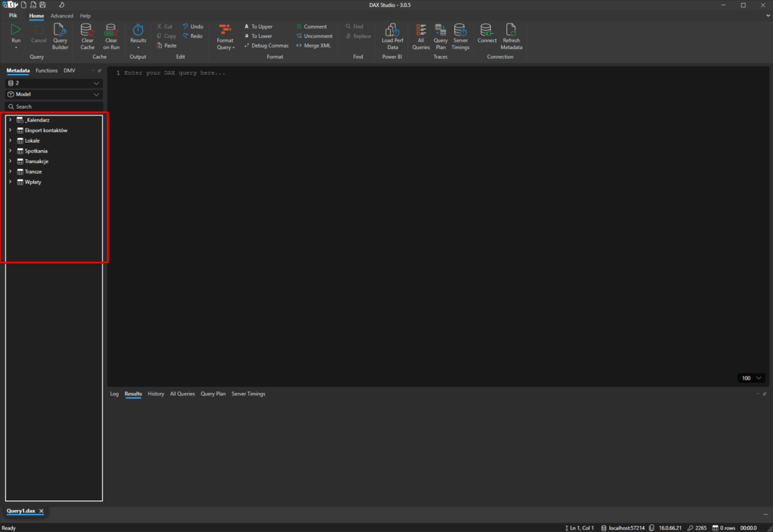Select the Wpłaty table name
Viewport: 773px width, 532px height.
(x=33, y=182)
